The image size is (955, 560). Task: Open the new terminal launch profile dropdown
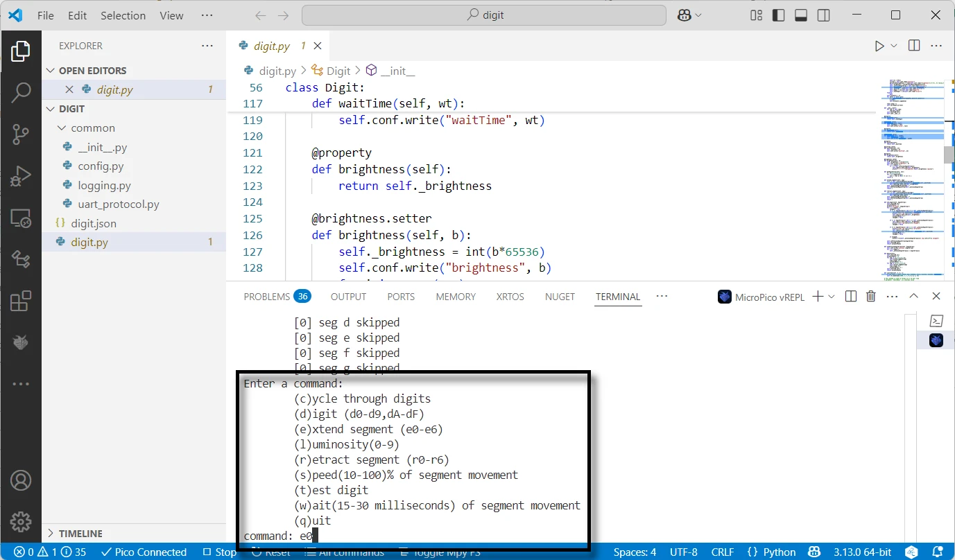832,297
